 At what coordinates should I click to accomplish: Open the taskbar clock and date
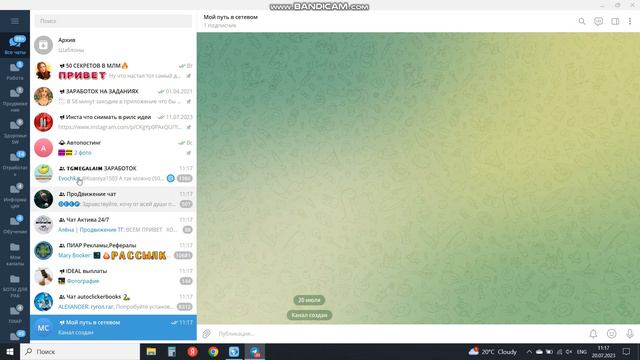click(x=603, y=351)
